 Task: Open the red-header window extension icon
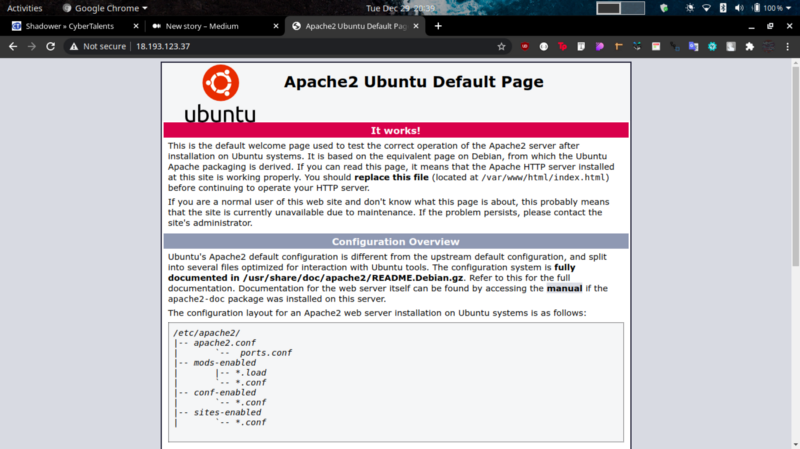pos(656,46)
